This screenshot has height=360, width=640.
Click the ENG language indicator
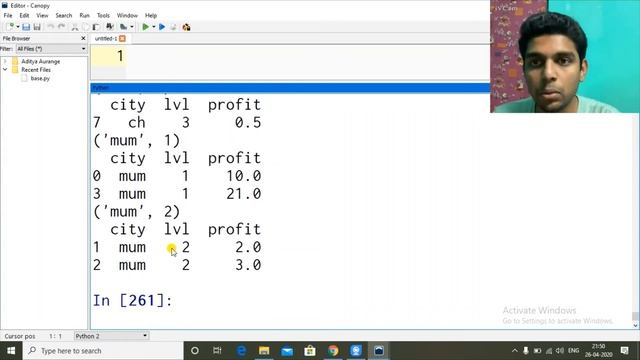click(x=573, y=351)
